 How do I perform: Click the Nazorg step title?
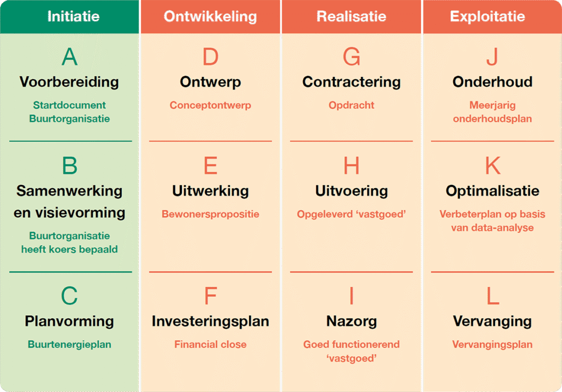(351, 321)
